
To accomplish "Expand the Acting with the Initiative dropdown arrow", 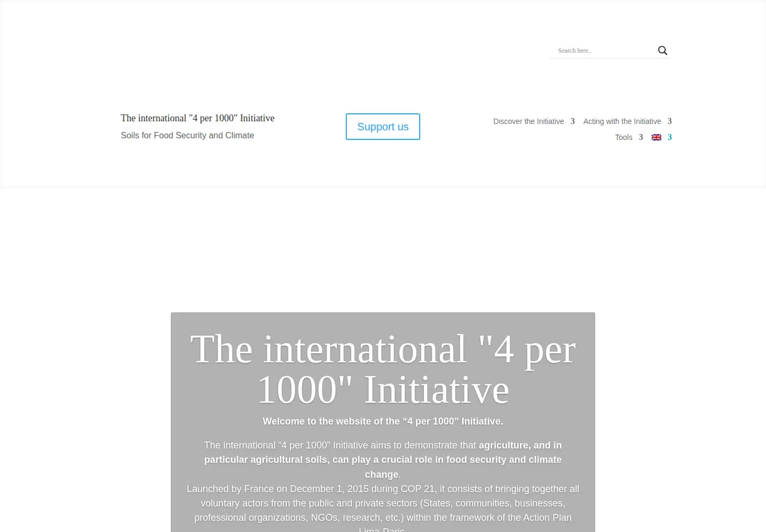I will click(670, 121).
